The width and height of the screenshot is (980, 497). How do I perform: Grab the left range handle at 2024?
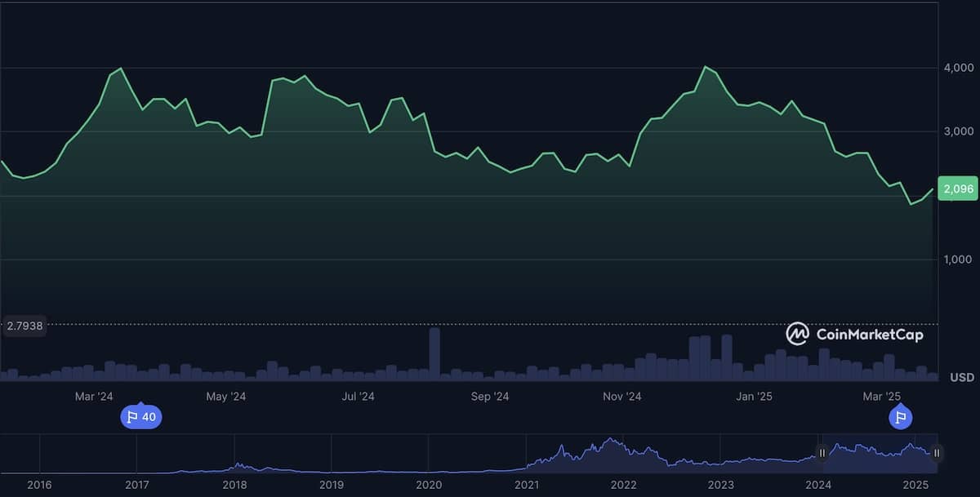click(822, 453)
